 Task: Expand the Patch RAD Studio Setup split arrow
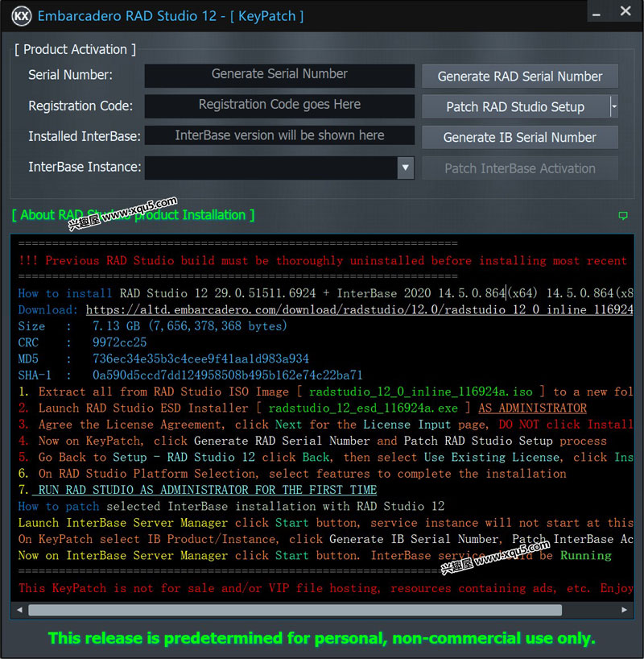pos(614,107)
